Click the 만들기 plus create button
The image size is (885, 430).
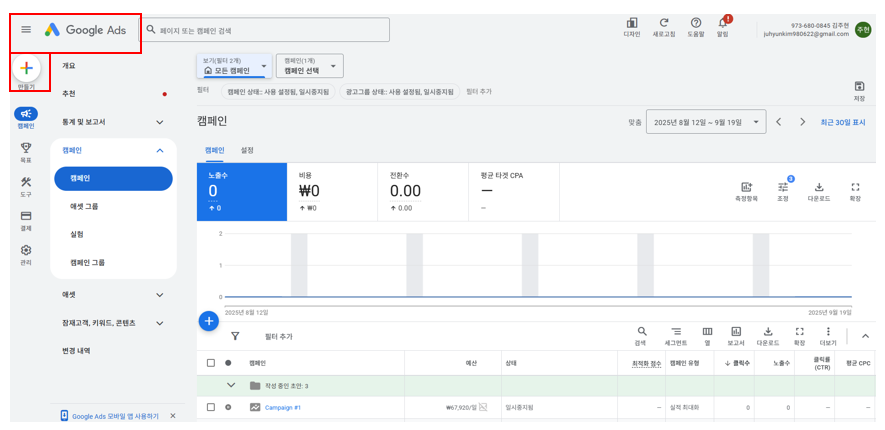point(27,68)
